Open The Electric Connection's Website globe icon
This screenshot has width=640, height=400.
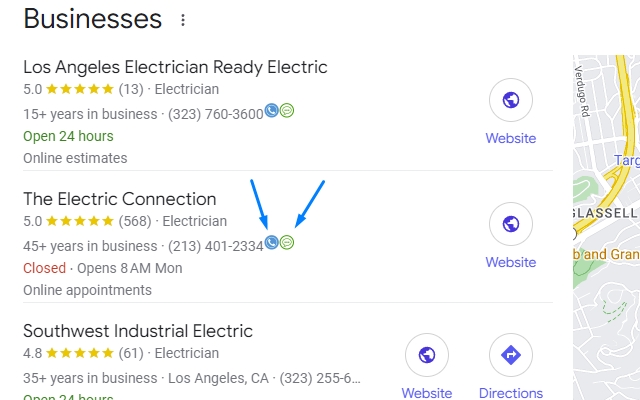tap(510, 224)
